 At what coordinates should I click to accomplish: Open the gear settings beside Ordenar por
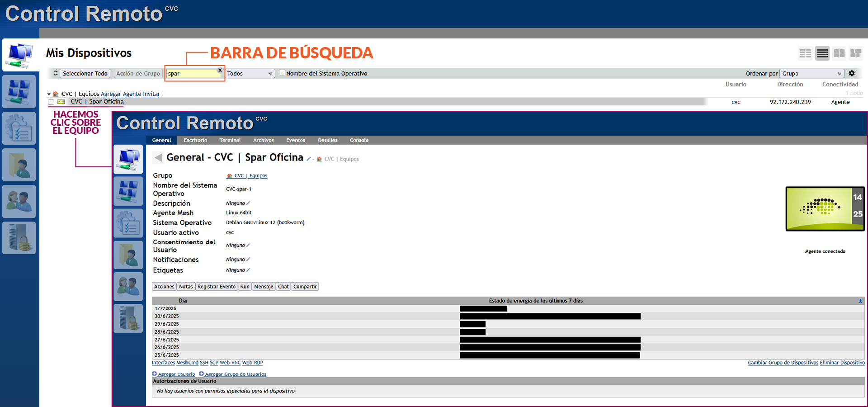[x=852, y=73]
